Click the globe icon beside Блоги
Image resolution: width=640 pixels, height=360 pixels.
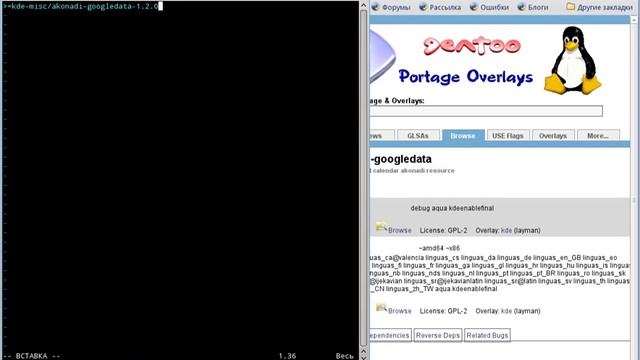pos(522,7)
